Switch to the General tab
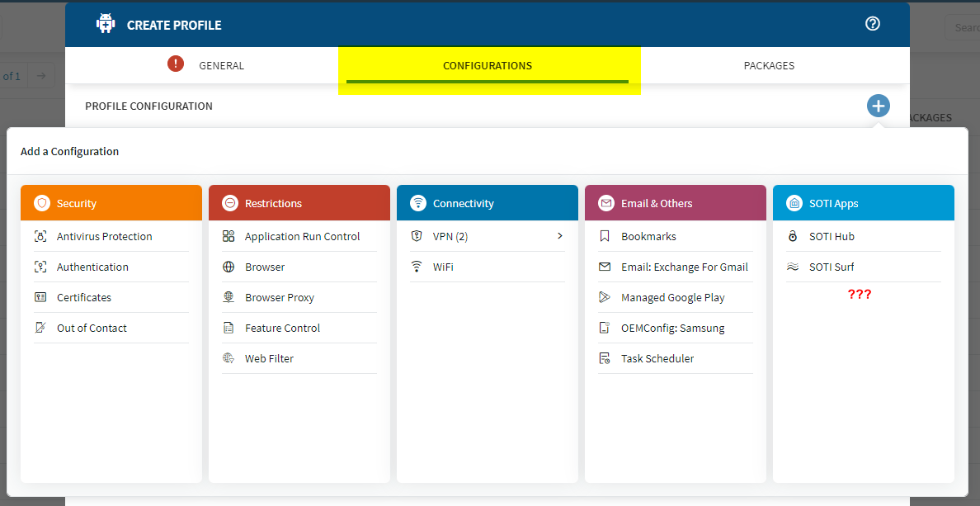This screenshot has height=506, width=980. coord(221,66)
